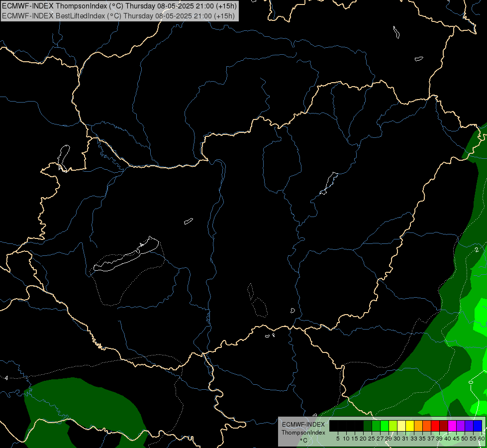This screenshot has width=487, height=448.
Task: Click the legend scale value 30
Action: 397,439
